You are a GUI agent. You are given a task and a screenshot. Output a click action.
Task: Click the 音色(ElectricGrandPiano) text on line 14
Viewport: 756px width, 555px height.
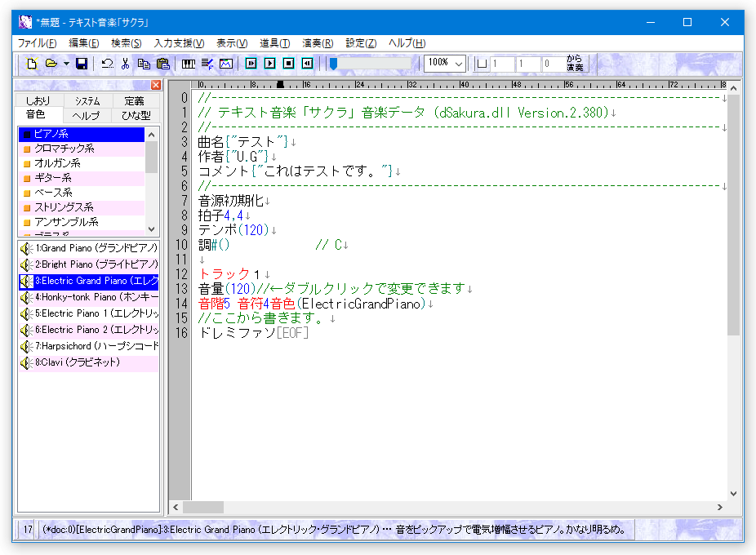[x=348, y=304]
